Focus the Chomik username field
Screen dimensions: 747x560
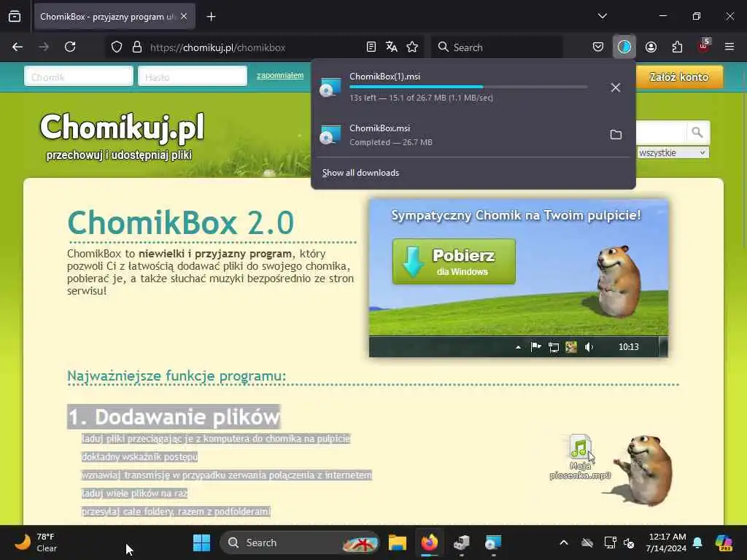[79, 77]
